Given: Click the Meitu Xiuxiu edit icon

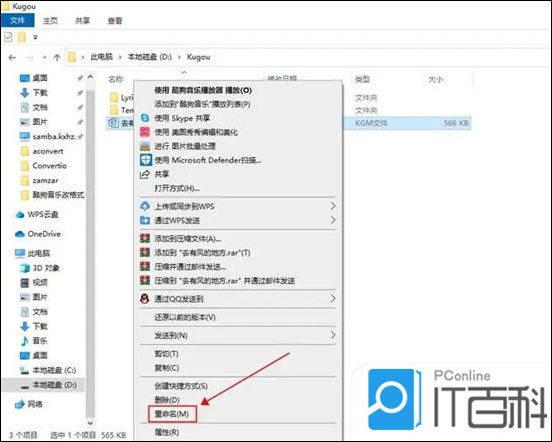Looking at the screenshot, I should coord(145,132).
